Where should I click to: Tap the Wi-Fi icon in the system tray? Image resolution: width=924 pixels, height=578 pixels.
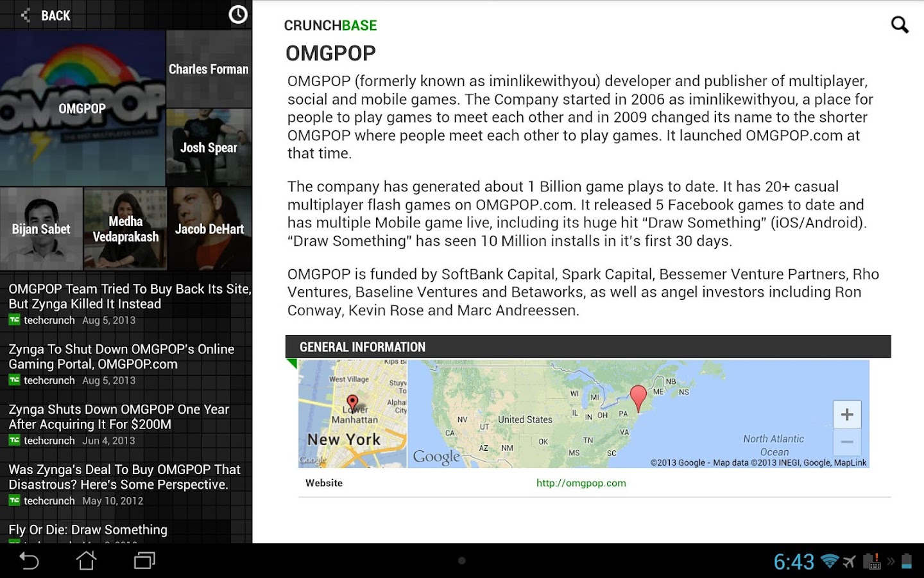tap(830, 560)
